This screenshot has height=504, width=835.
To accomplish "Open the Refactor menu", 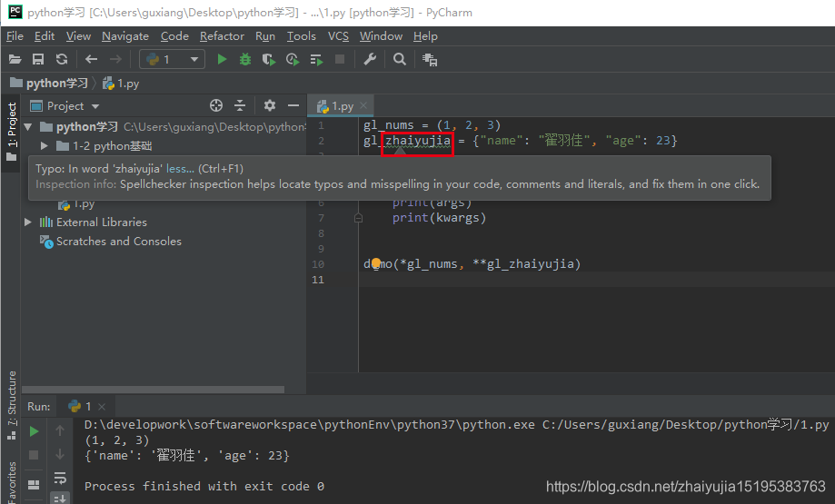I will 222,36.
